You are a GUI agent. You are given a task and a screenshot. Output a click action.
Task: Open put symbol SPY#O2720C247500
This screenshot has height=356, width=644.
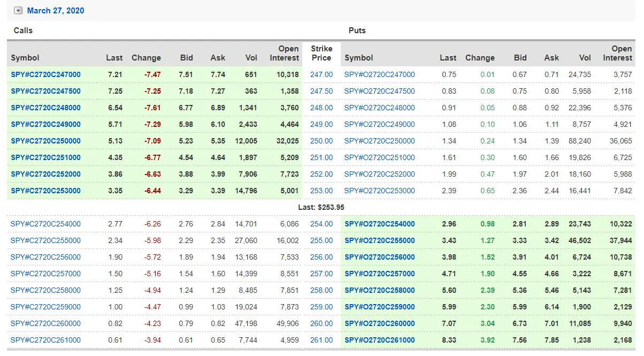(x=380, y=91)
